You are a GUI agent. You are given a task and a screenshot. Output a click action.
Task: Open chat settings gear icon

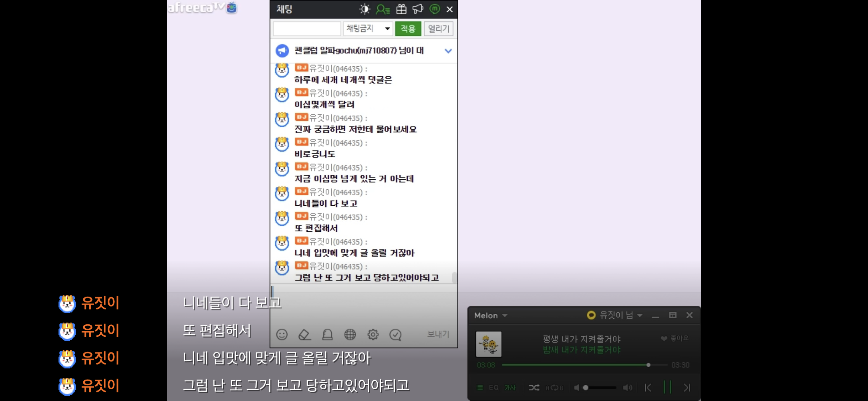(x=373, y=334)
